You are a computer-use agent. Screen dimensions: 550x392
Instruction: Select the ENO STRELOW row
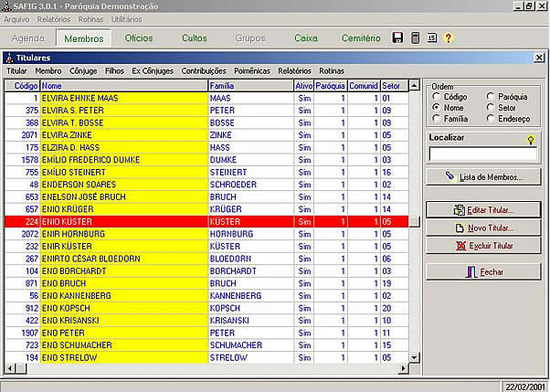point(206,357)
